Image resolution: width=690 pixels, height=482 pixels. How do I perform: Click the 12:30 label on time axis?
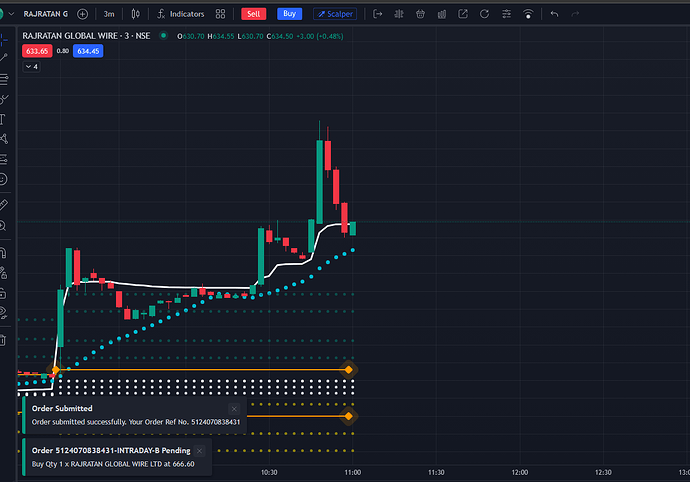(x=603, y=472)
